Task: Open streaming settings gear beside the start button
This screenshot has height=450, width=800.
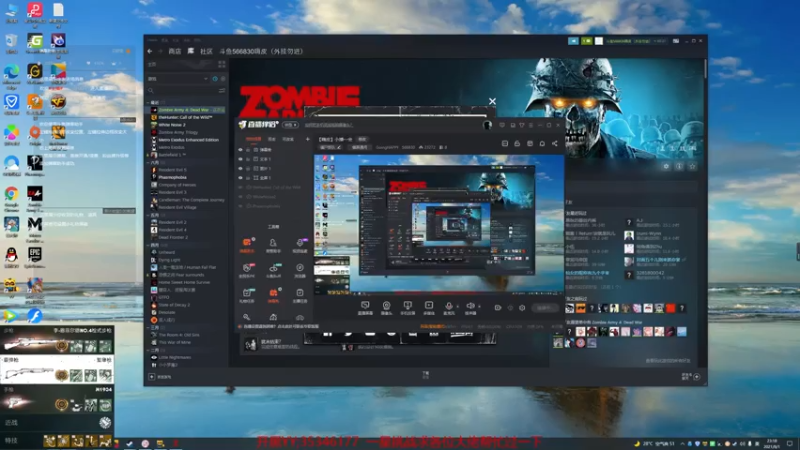Action: 522,308
